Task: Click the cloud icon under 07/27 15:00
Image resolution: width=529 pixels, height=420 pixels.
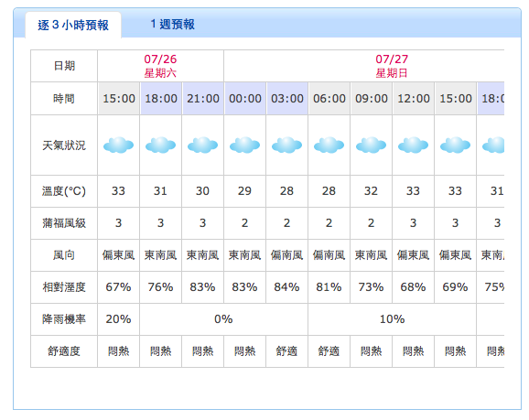Action: coord(455,145)
